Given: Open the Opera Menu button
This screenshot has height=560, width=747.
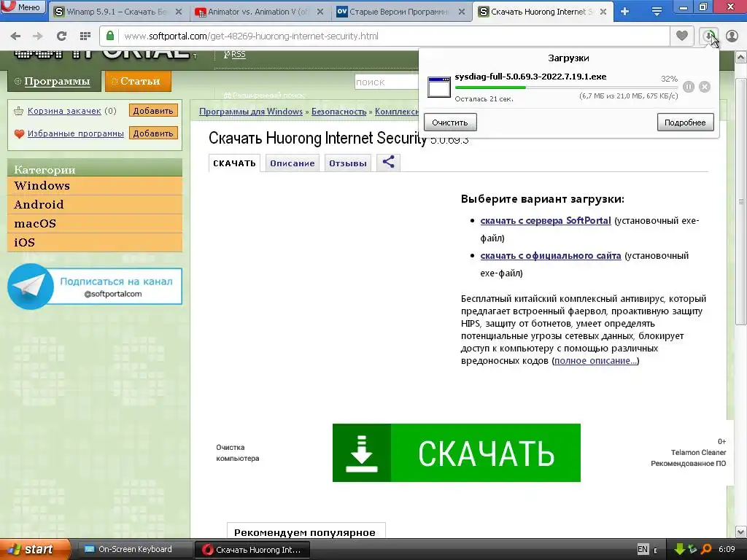Looking at the screenshot, I should (23, 7).
